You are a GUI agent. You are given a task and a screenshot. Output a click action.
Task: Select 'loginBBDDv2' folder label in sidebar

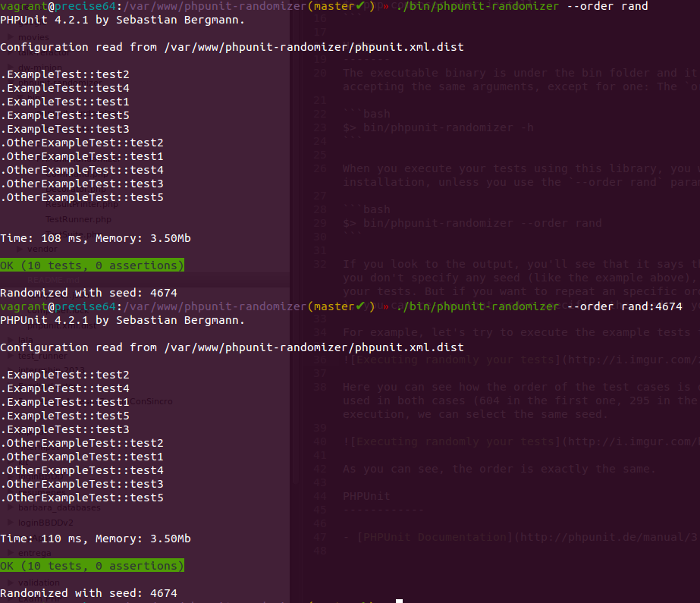46,522
